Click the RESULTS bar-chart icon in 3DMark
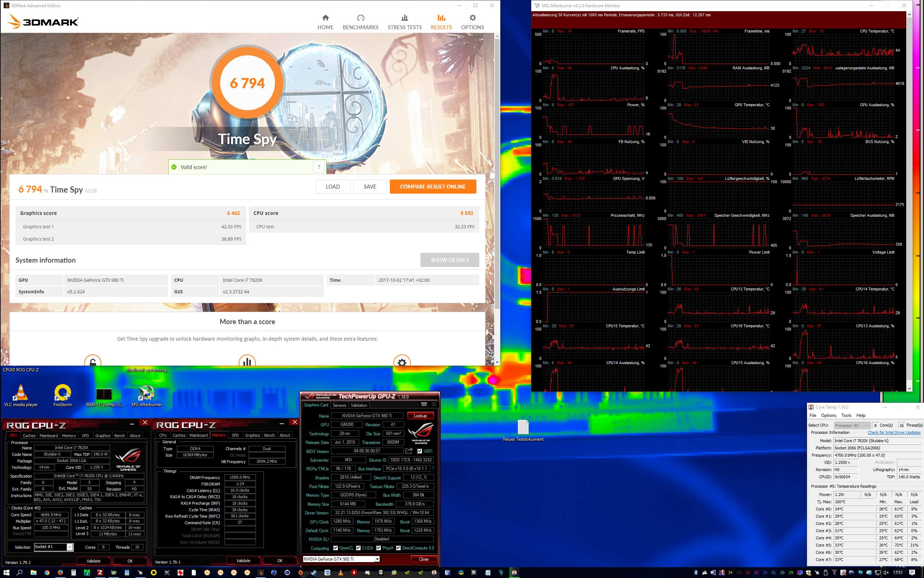Image resolution: width=924 pixels, height=578 pixels. (441, 18)
